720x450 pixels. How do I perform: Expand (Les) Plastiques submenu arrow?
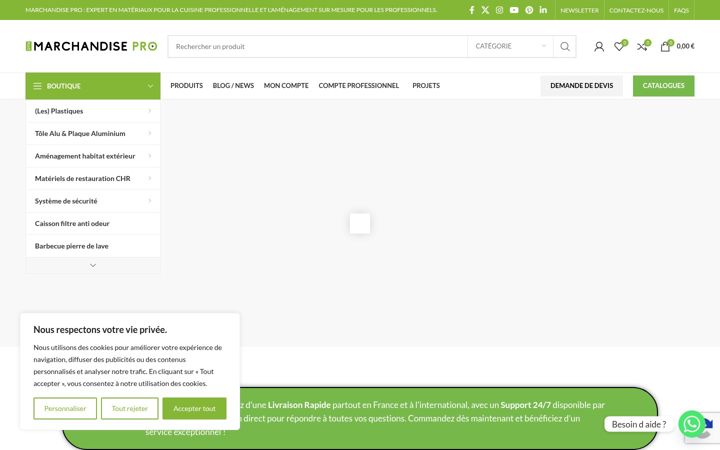pos(150,111)
